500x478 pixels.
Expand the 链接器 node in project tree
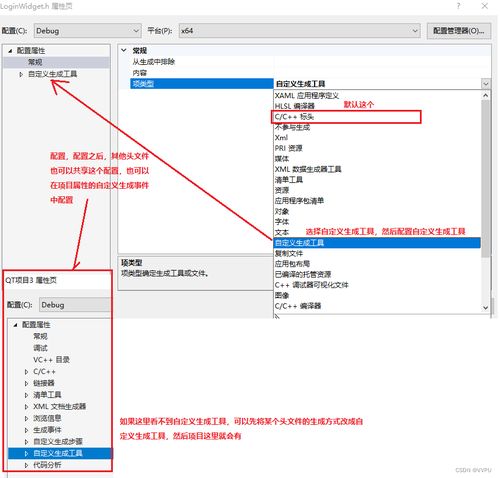click(x=26, y=383)
